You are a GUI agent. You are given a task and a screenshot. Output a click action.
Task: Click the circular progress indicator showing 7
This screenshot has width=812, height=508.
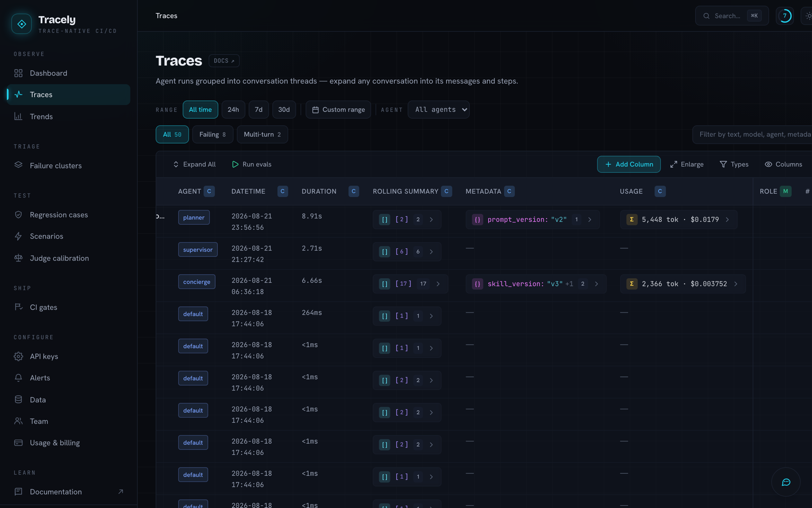(x=785, y=16)
